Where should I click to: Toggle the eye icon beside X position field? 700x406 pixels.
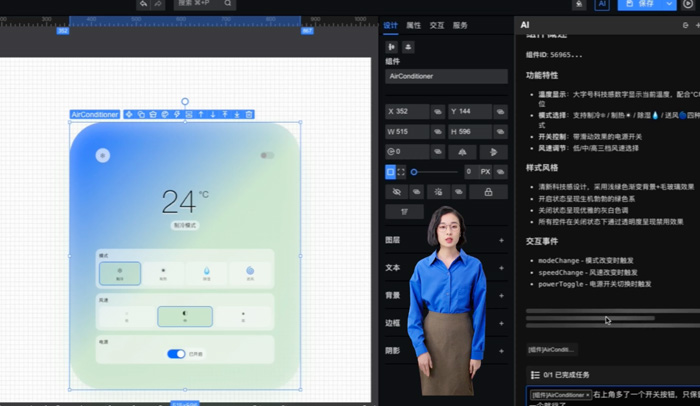click(x=437, y=112)
